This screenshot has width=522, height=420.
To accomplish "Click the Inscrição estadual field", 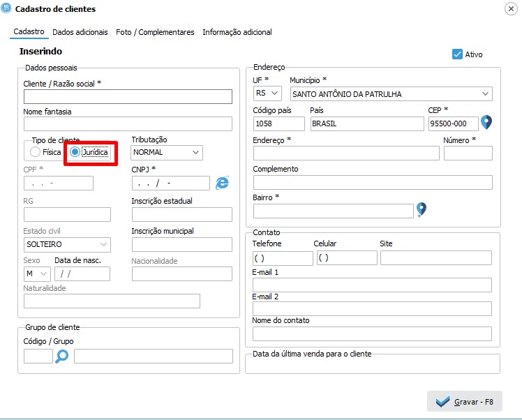I will [181, 214].
